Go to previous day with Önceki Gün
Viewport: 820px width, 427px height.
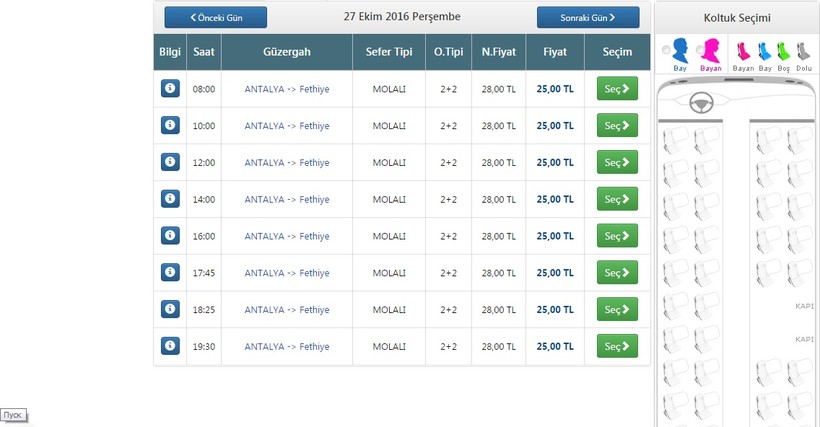pos(216,17)
